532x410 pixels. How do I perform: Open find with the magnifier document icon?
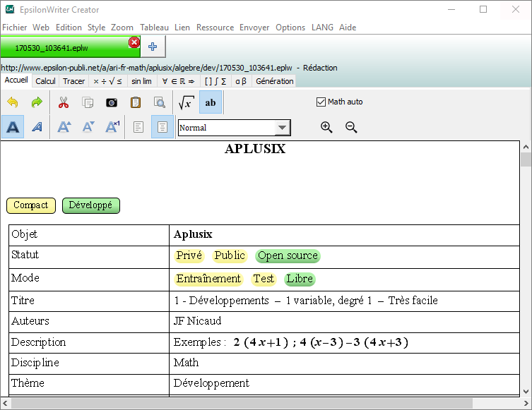160,102
